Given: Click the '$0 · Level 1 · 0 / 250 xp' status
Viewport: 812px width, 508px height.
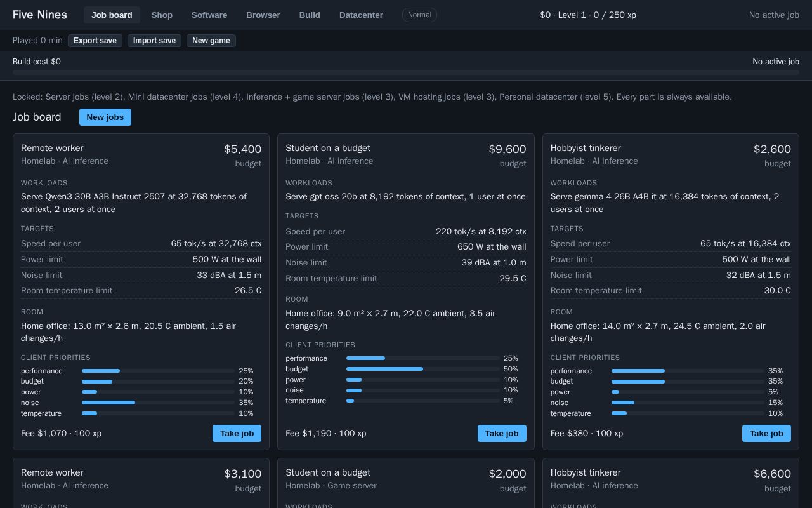Looking at the screenshot, I should 588,15.
